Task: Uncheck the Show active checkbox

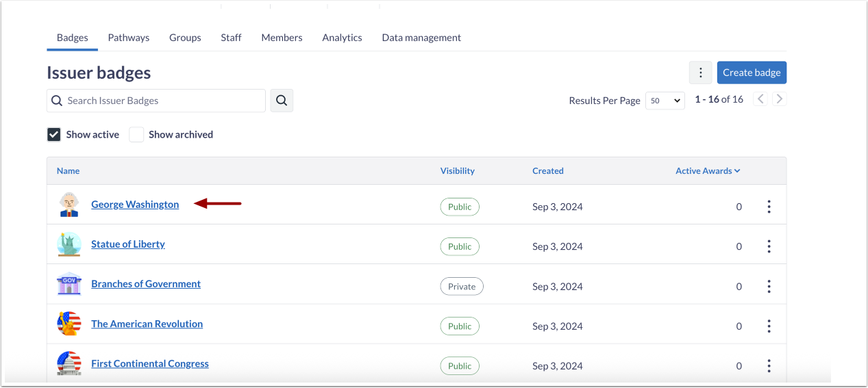Action: point(54,135)
